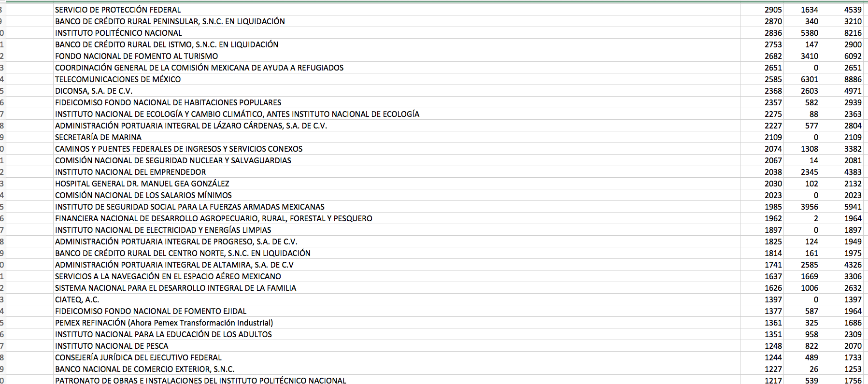Click the cell with value 5380

[809, 33]
